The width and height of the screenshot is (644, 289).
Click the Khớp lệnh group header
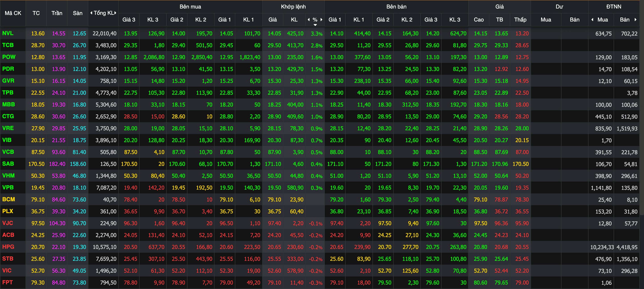point(293,7)
